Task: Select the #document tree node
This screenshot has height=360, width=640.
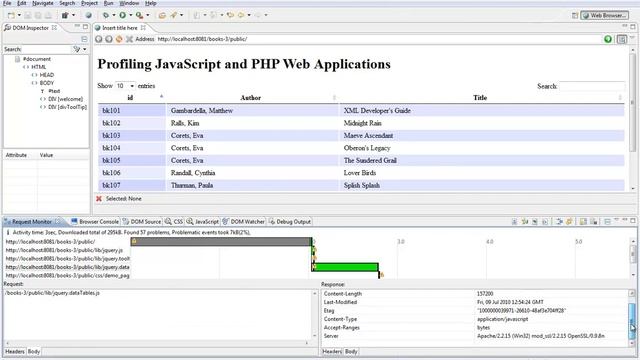Action: 37,59
